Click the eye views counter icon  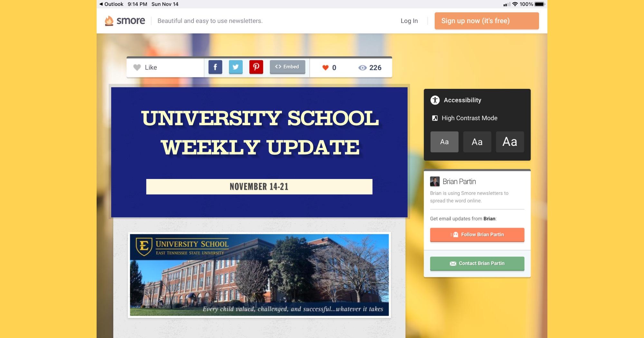pos(363,68)
